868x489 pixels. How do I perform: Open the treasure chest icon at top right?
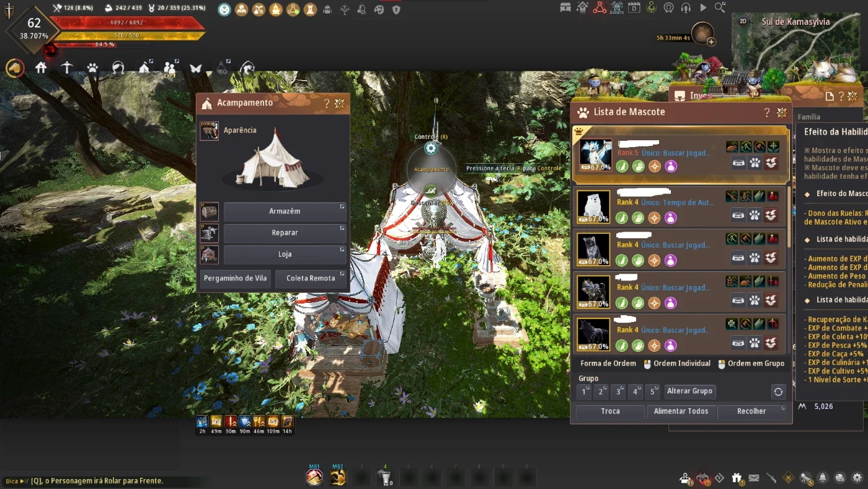point(565,7)
